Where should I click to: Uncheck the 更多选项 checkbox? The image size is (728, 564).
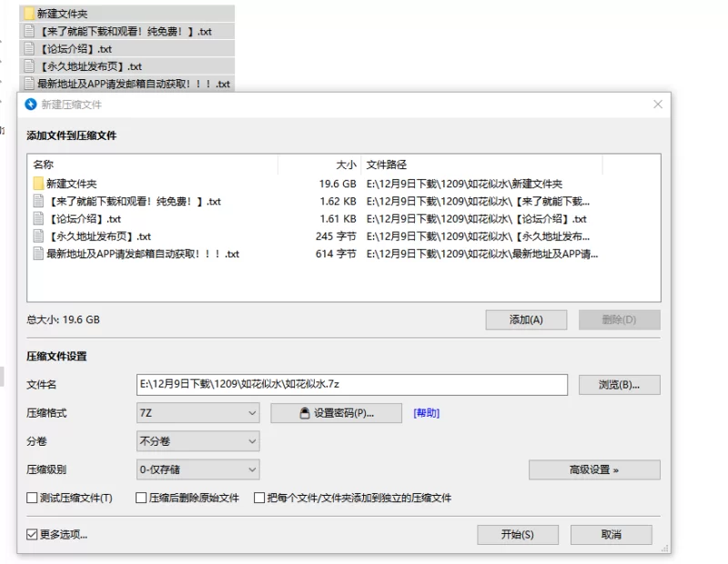pos(32,535)
